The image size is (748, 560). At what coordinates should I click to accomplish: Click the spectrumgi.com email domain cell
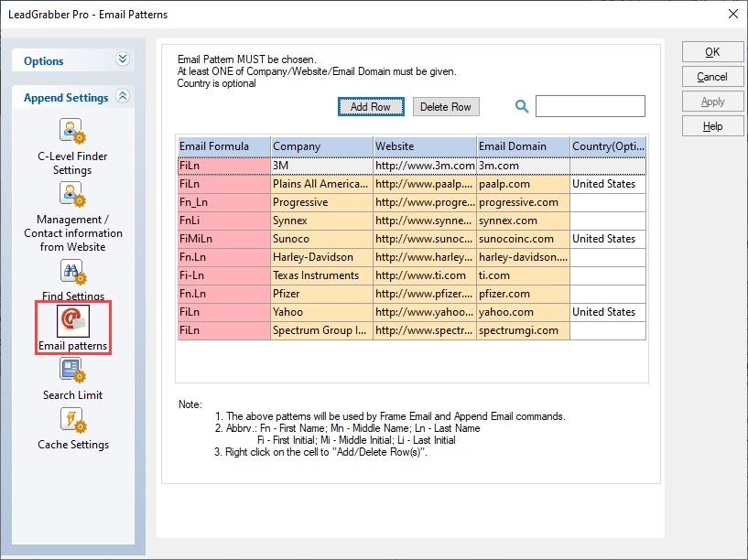click(x=524, y=330)
